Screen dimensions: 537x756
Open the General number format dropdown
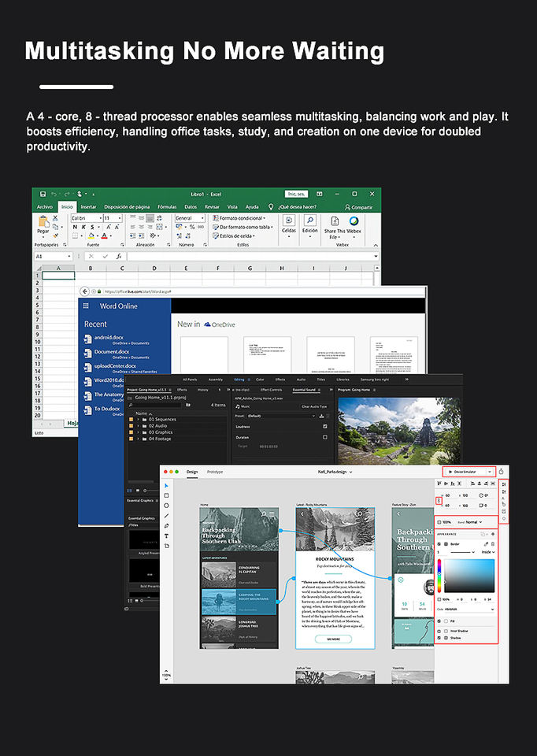pyautogui.click(x=190, y=218)
